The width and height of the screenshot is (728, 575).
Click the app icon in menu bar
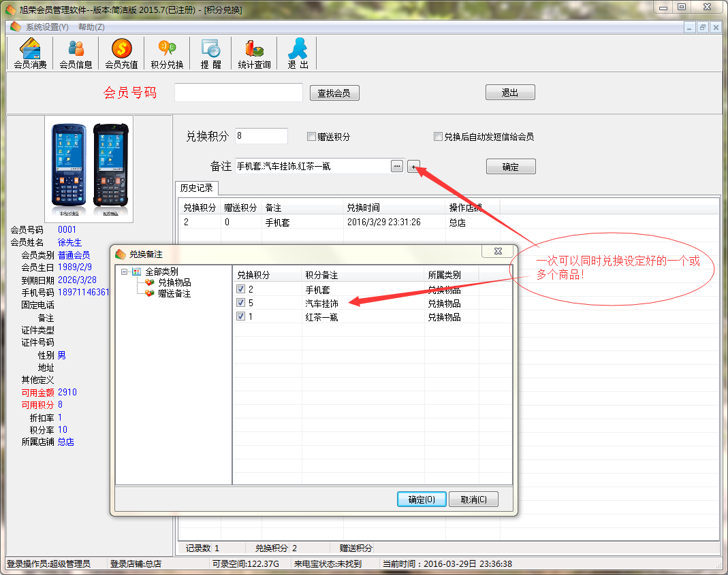pos(15,27)
